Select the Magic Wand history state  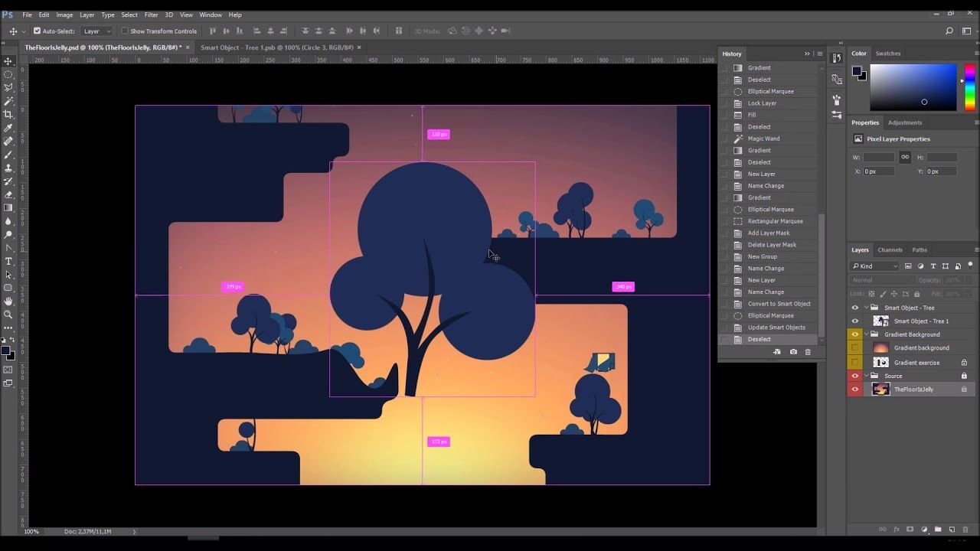click(x=763, y=139)
